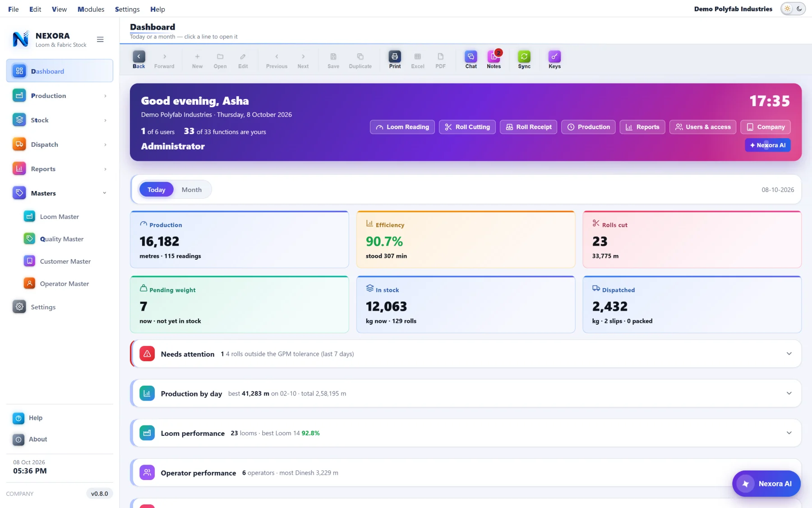Select the Today period toggle
812x508 pixels.
(x=156, y=190)
